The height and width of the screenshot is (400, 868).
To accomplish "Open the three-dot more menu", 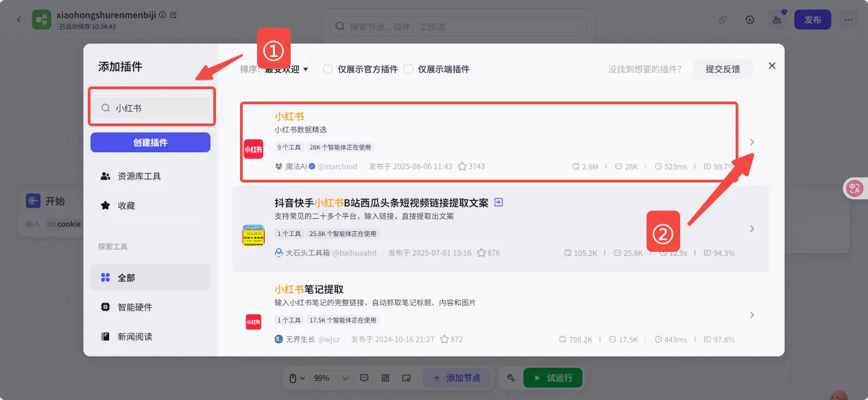I will [849, 20].
